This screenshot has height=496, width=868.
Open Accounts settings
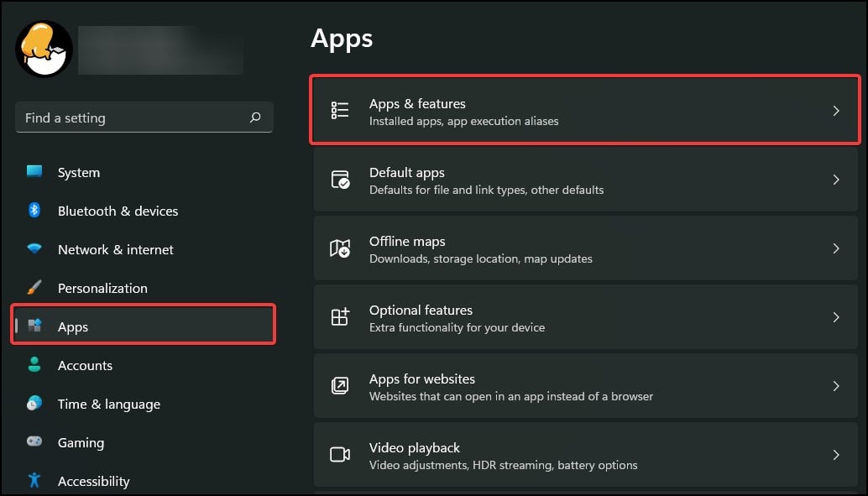[x=144, y=365]
